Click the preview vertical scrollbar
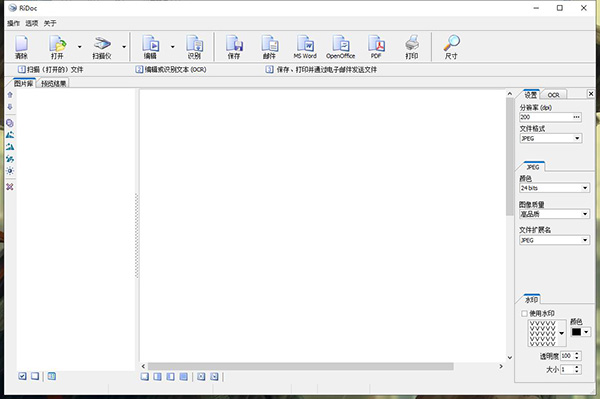Viewport: 600px width, 399px height. click(509, 157)
